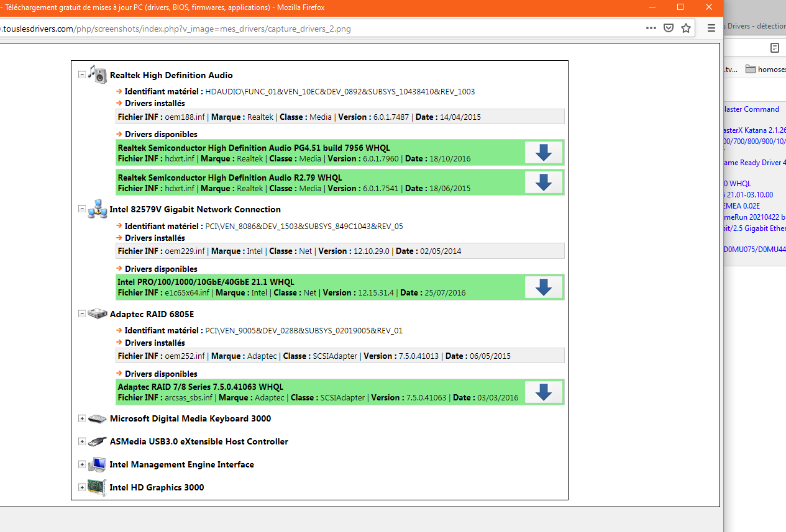Click the graphics card icon for Intel HD Graphics 3000
Image resolution: width=786 pixels, height=532 pixels.
[x=97, y=487]
